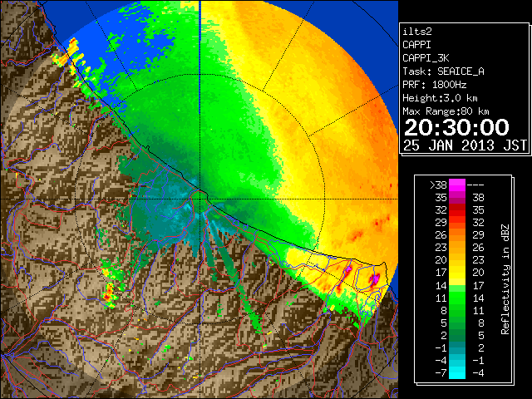Click the 'Reflectivity in dBZ' legend title
Image resolution: width=532 pixels, height=399 pixels.
point(505,279)
